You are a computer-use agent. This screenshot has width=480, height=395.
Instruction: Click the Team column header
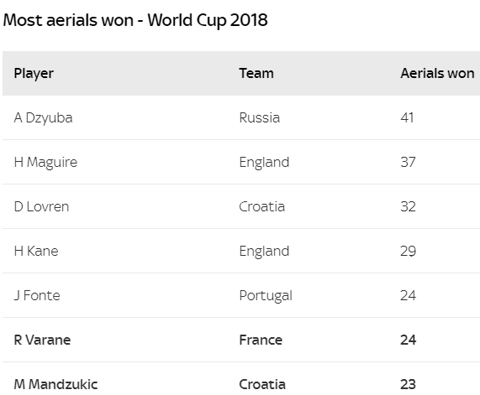256,73
